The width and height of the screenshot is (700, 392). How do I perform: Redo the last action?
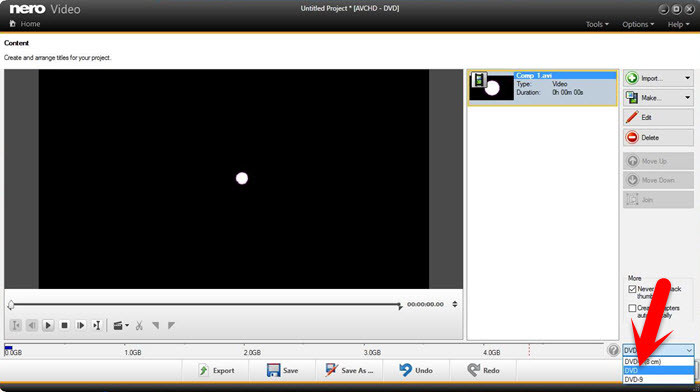click(x=483, y=371)
